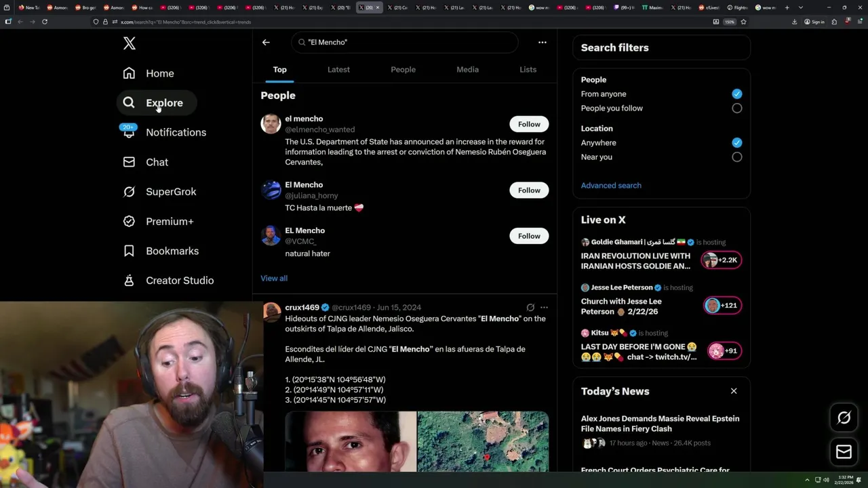The image size is (868, 488).
Task: Switch to the People tab
Action: click(x=403, y=69)
